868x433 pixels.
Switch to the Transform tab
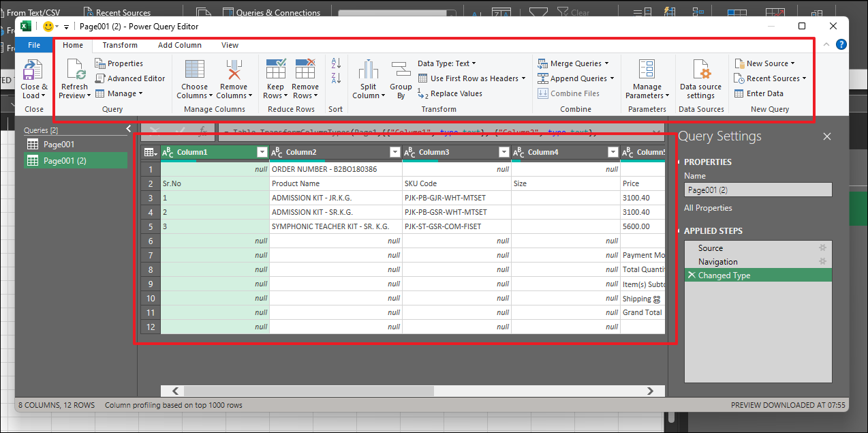pyautogui.click(x=120, y=45)
